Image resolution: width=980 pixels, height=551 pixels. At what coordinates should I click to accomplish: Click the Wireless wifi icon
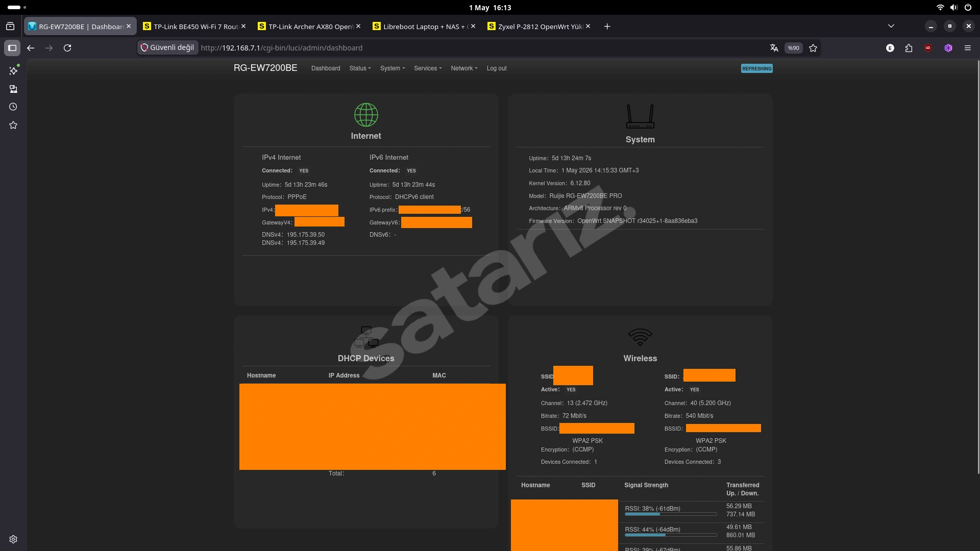[640, 337]
